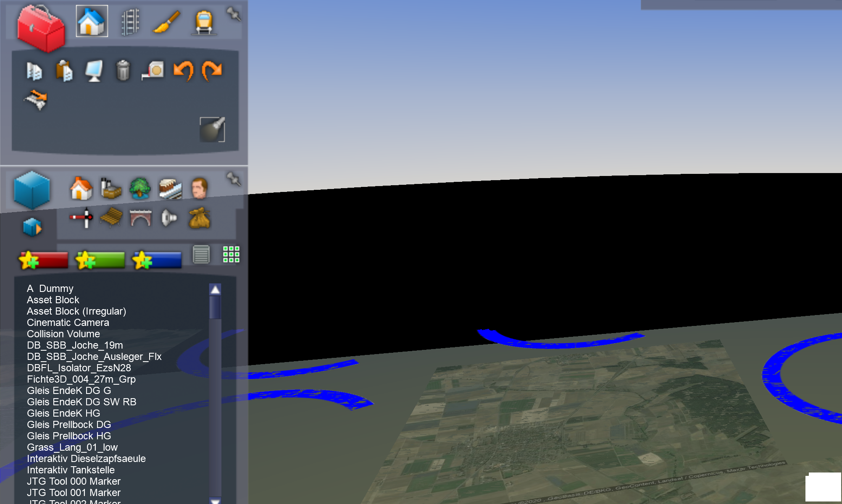Open the Home buildings tool tab
The image size is (842, 504).
[92, 21]
